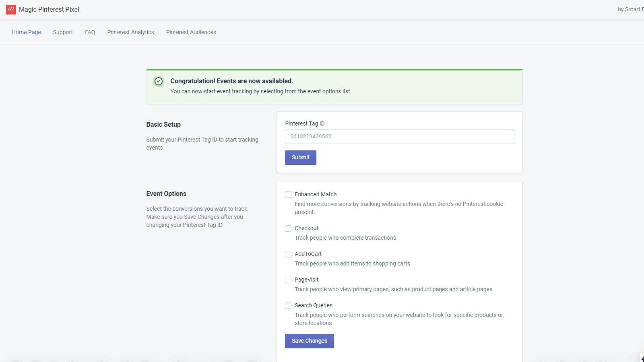The image size is (644, 362).
Task: Open the FAQ page
Action: click(90, 32)
